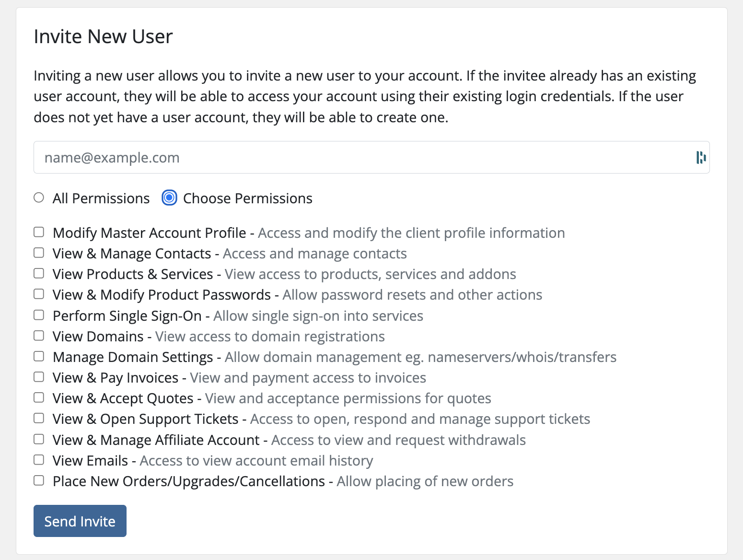Image resolution: width=743 pixels, height=560 pixels.
Task: Focus the name@example.com email input
Action: (371, 157)
